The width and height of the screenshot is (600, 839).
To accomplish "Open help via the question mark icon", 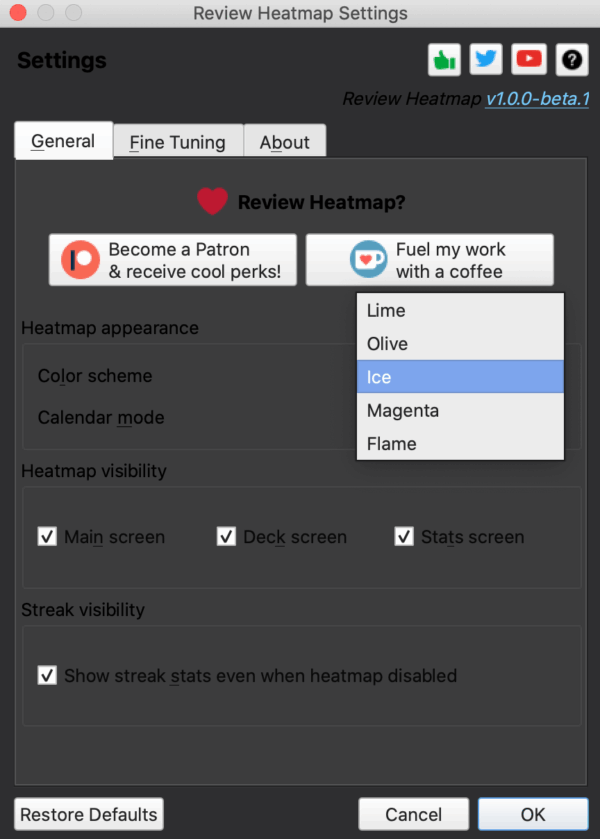I will coord(571,59).
